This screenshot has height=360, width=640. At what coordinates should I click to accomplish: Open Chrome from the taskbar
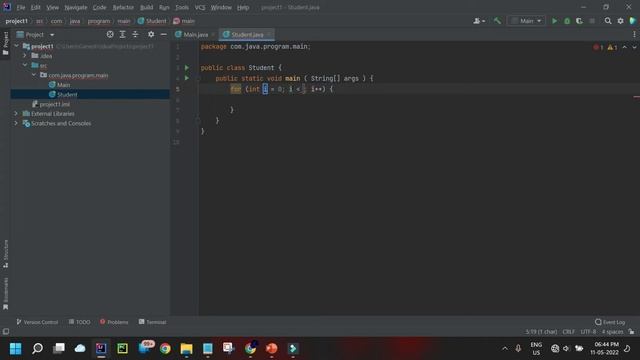pos(165,349)
